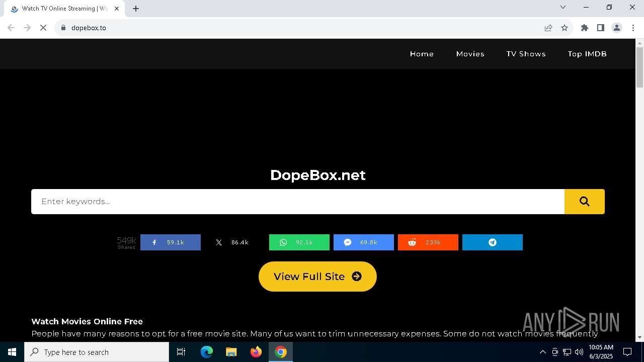Click the yellow search magnifier button

tap(584, 202)
